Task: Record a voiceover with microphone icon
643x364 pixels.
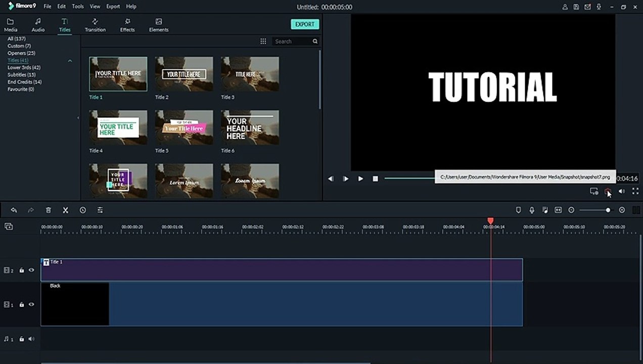Action: (x=532, y=210)
